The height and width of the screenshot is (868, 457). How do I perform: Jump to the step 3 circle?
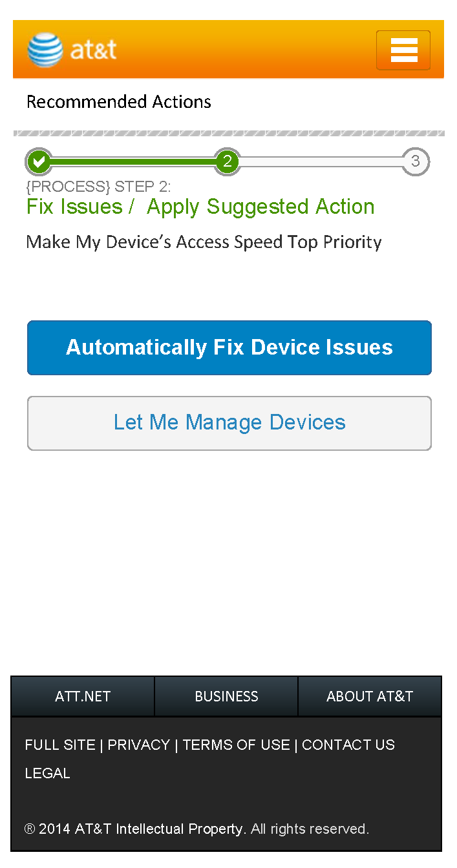(415, 161)
